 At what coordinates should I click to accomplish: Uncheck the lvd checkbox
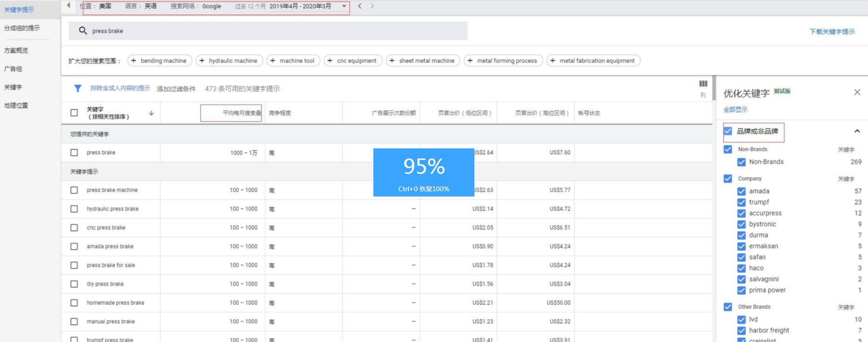click(x=741, y=319)
